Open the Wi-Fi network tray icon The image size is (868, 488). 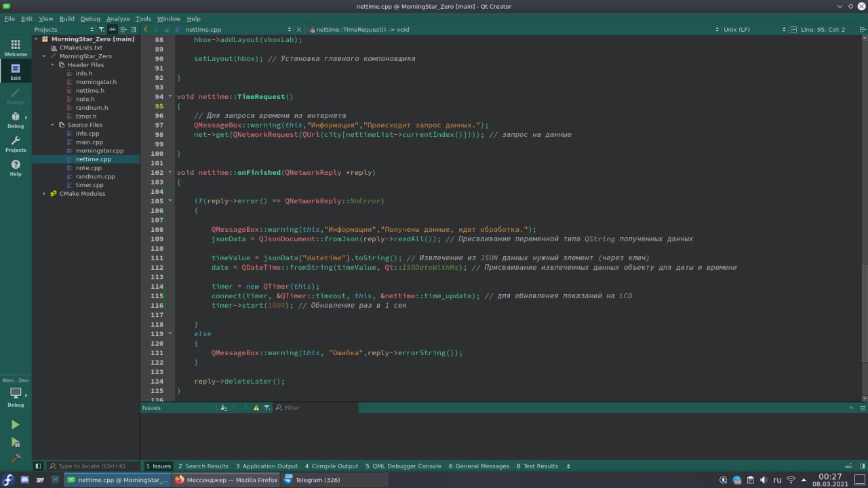(790, 480)
